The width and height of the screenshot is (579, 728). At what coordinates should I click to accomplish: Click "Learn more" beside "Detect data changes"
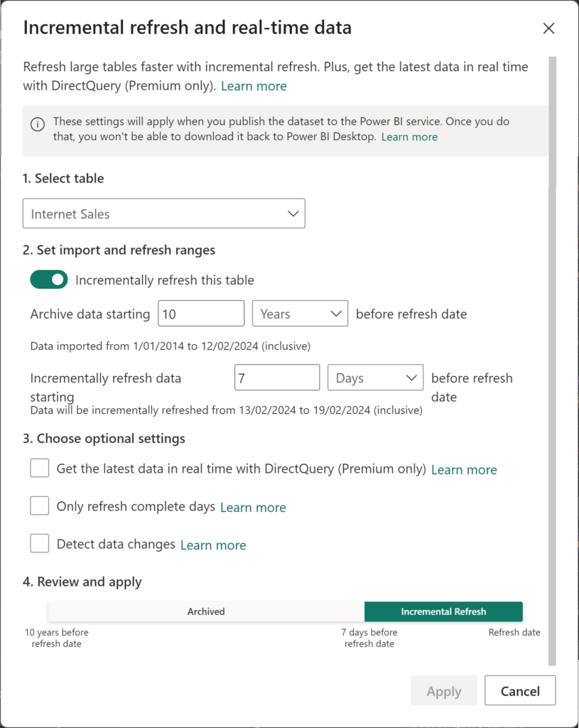click(213, 545)
